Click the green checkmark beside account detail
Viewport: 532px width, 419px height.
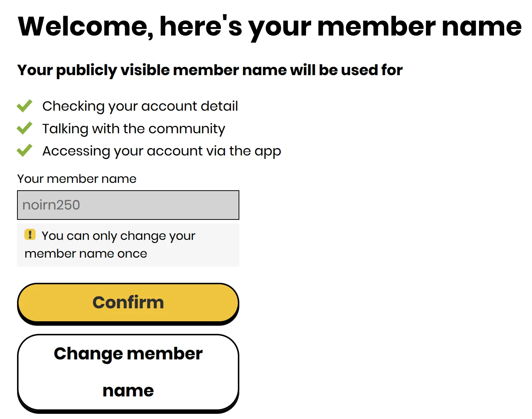24,105
